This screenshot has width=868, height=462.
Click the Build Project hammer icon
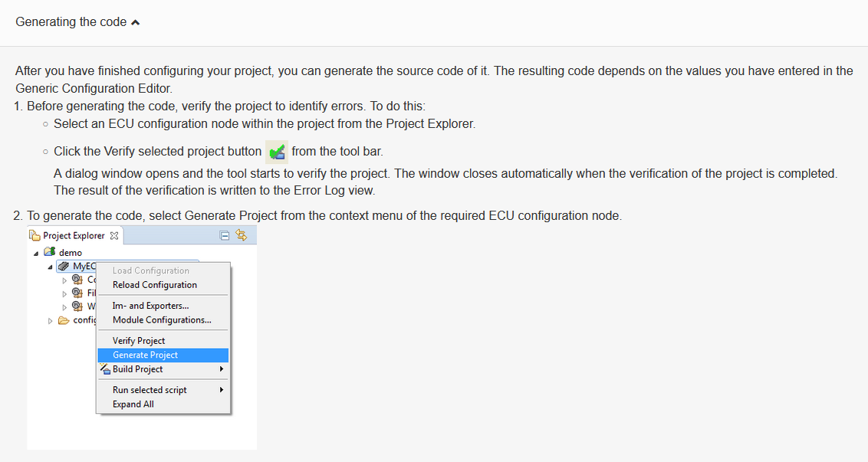click(106, 369)
